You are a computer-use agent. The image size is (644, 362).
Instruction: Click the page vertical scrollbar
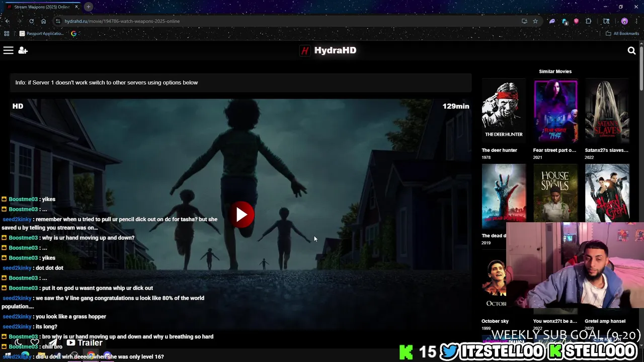[641, 68]
